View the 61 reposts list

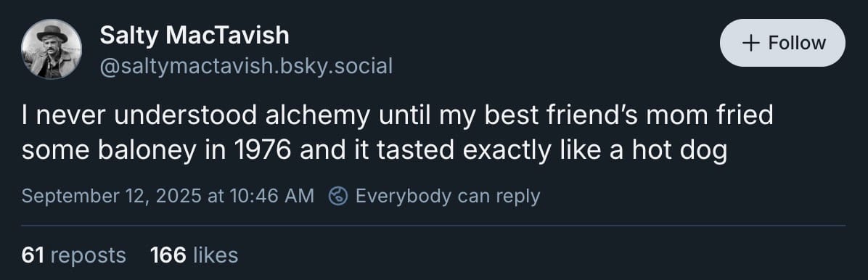pos(73,255)
